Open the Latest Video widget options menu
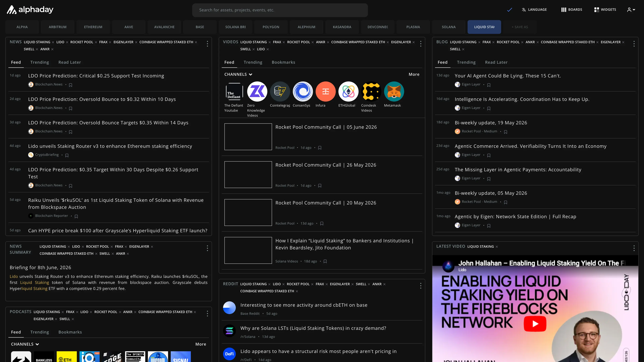This screenshot has width=644, height=362. (634, 248)
